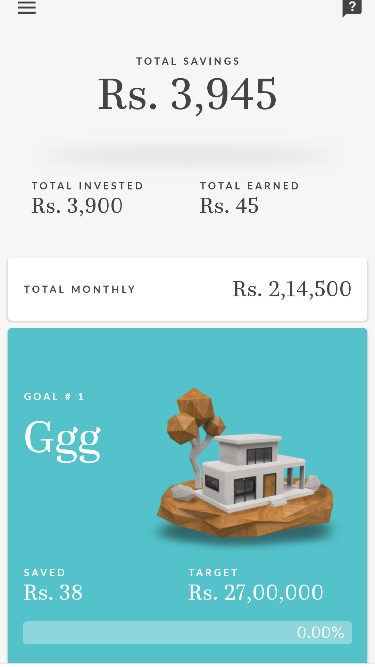The height and width of the screenshot is (667, 375).
Task: Tap the Rs. 2,14,500 monthly amount
Action: coord(292,289)
